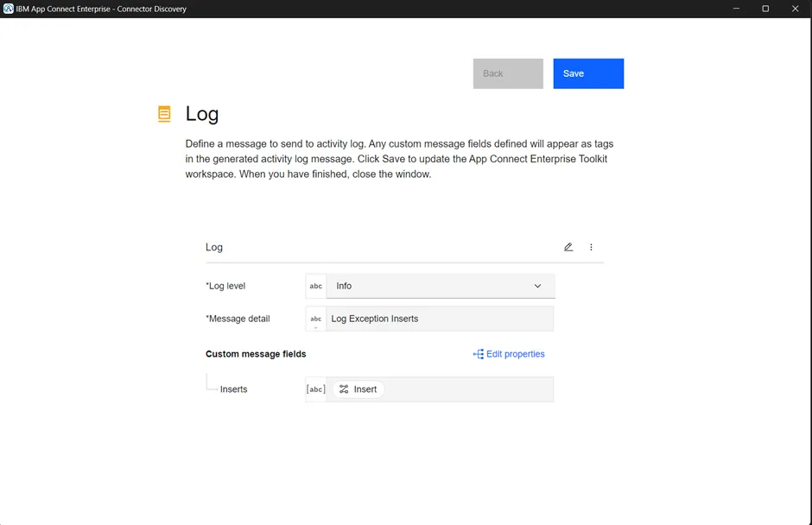This screenshot has width=812, height=525.
Task: Minimize the Connector Discovery window
Action: coord(736,9)
